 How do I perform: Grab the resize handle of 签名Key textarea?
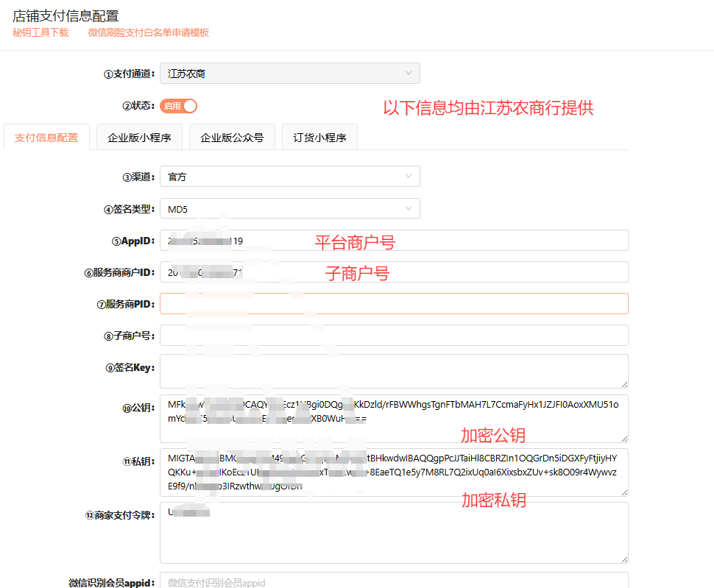(624, 385)
